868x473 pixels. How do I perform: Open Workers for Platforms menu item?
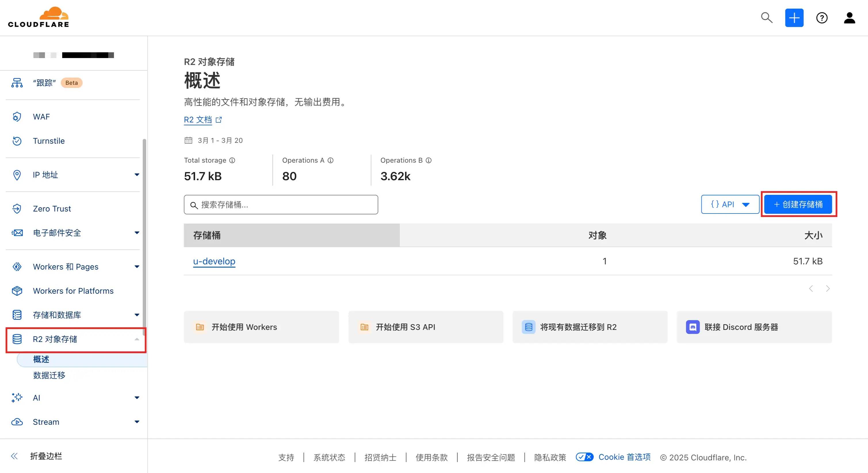point(72,291)
